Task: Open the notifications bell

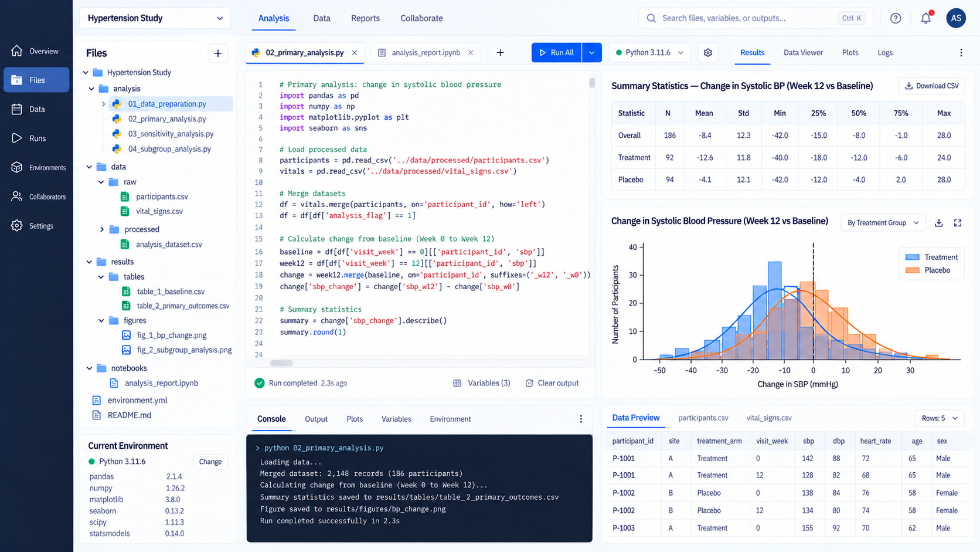Action: coord(926,18)
